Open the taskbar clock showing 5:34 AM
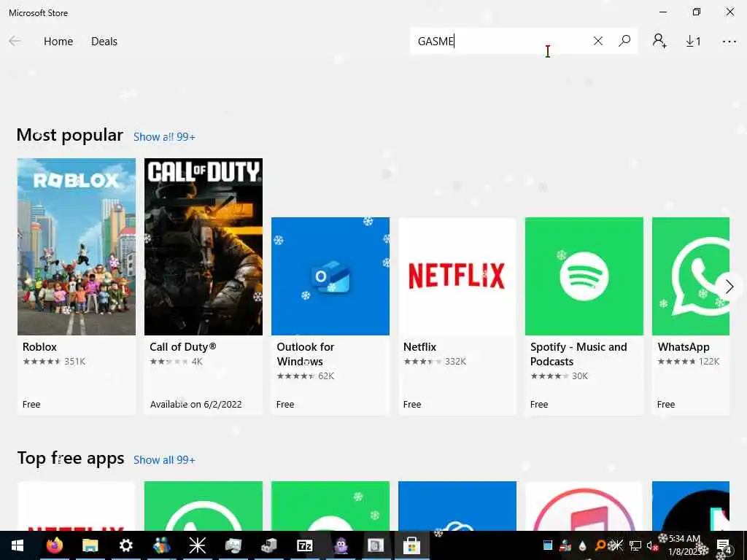This screenshot has height=560, width=747. [685, 545]
